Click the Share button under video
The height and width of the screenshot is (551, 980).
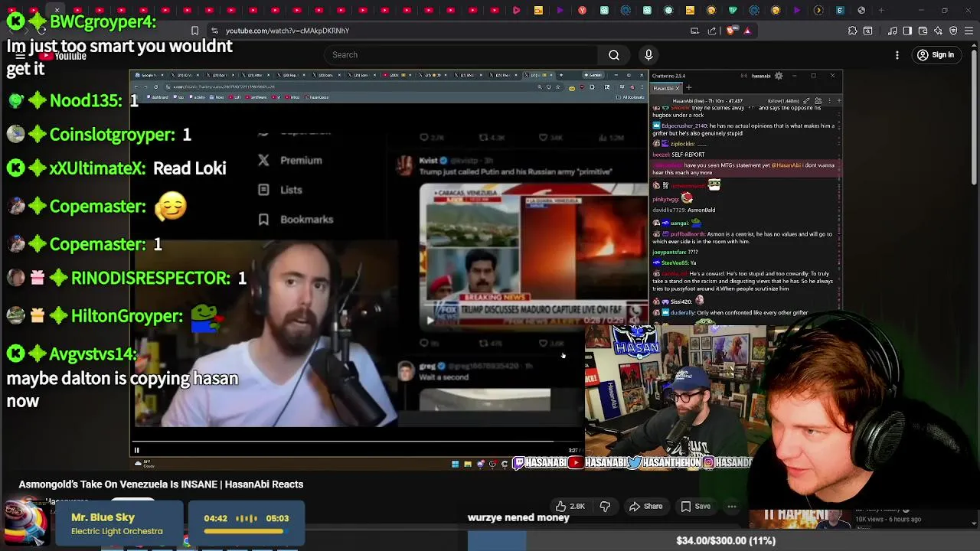pyautogui.click(x=645, y=507)
